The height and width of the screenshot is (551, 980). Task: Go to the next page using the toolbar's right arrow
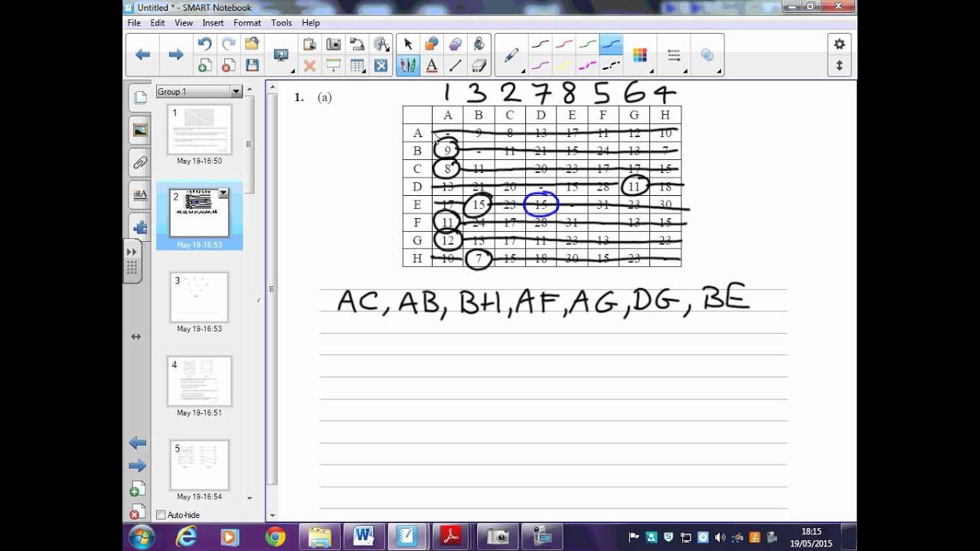tap(175, 54)
